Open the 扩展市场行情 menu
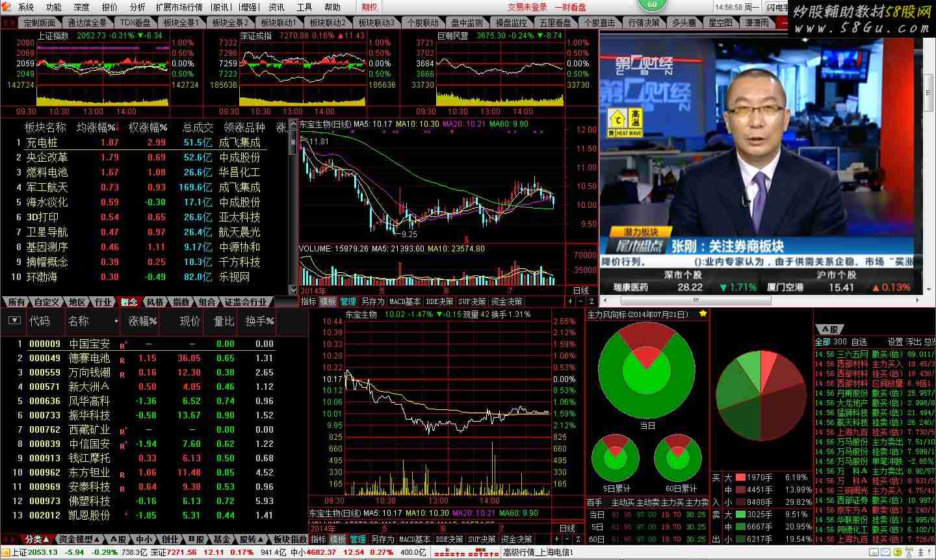This screenshot has width=936, height=560. pos(179,7)
